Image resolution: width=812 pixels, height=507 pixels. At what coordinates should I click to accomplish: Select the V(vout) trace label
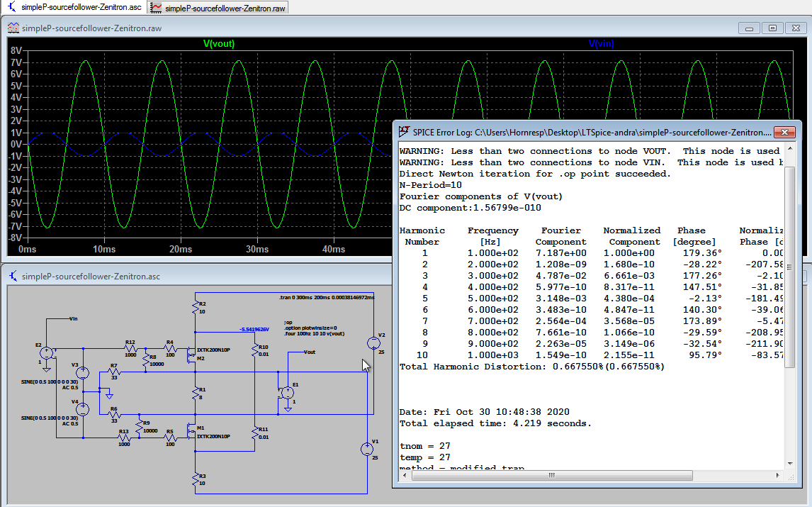(218, 43)
